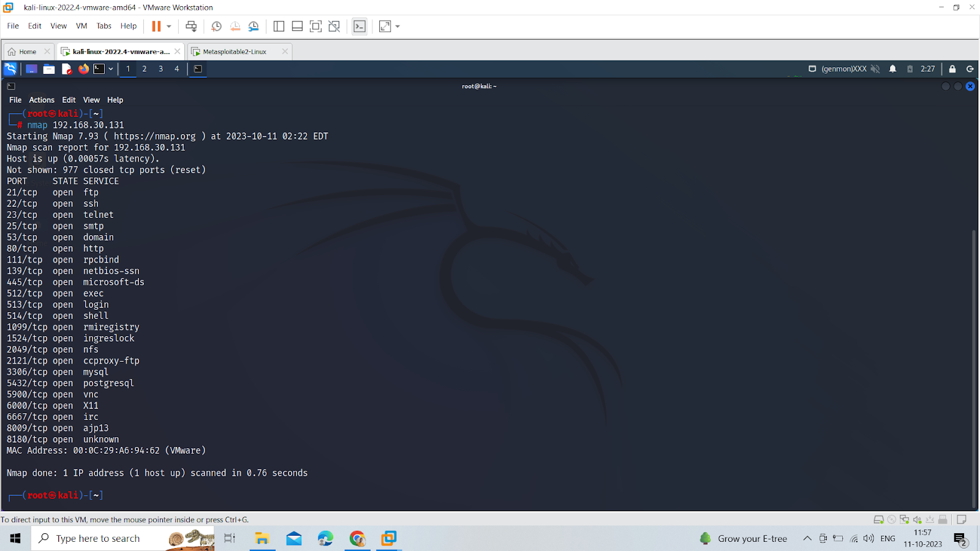This screenshot has height=551, width=980.
Task: Lock the Kali screen with the padlock icon
Action: click(952, 69)
